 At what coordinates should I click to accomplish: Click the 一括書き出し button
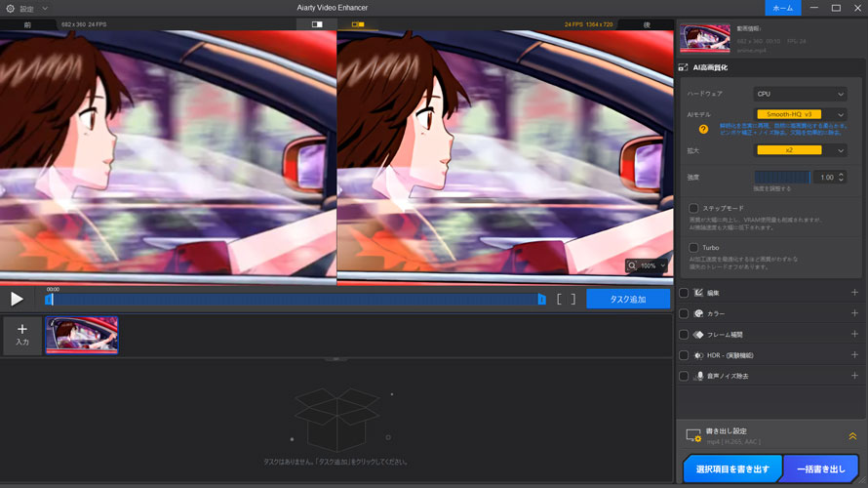821,469
